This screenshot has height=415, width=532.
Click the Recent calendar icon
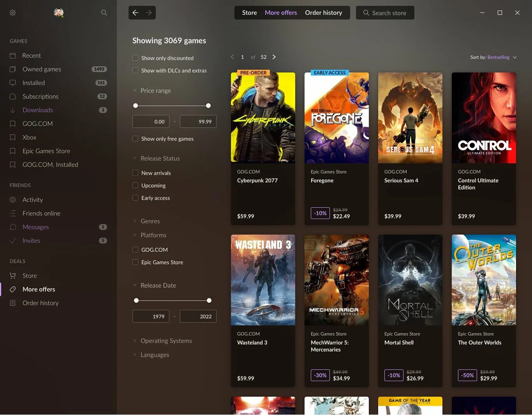pos(13,56)
